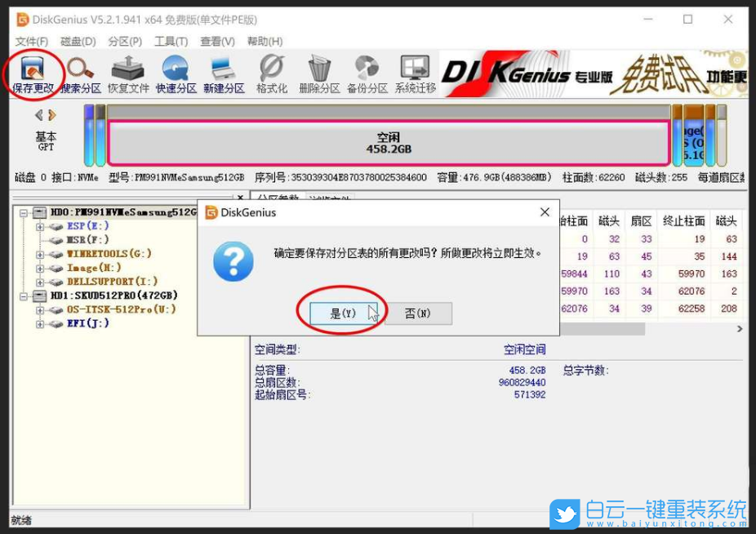
Task: Select the Format (格式化) toolbar icon
Action: click(271, 73)
